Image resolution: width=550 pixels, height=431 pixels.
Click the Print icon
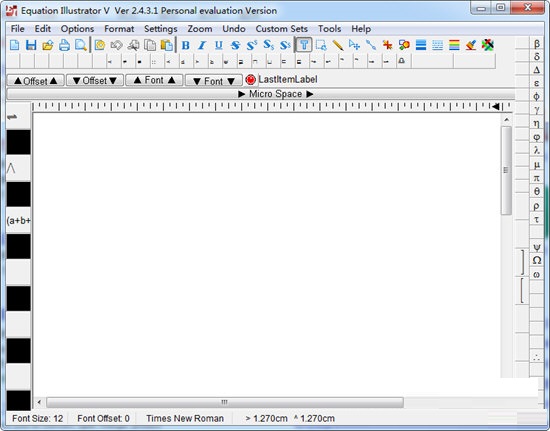64,45
